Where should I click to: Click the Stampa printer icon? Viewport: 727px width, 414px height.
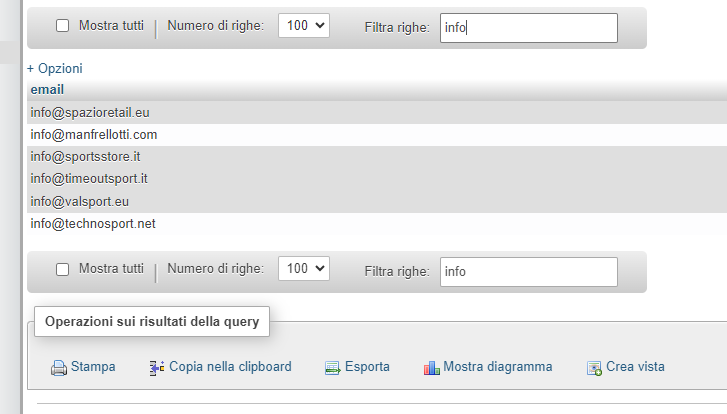point(59,367)
